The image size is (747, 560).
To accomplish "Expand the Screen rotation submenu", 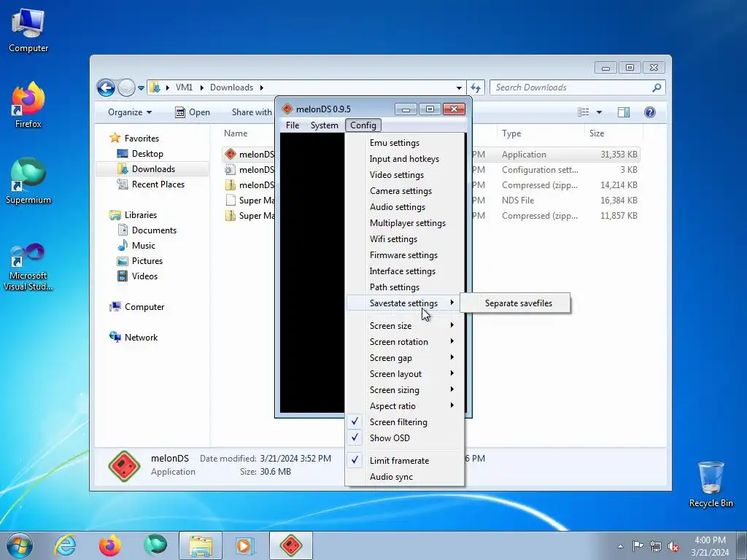I will (405, 342).
